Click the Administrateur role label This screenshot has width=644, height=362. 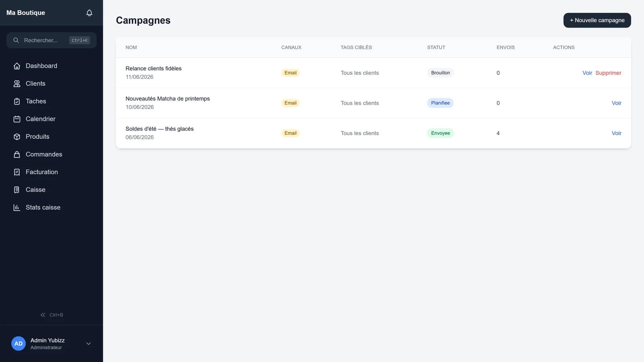[46, 348]
